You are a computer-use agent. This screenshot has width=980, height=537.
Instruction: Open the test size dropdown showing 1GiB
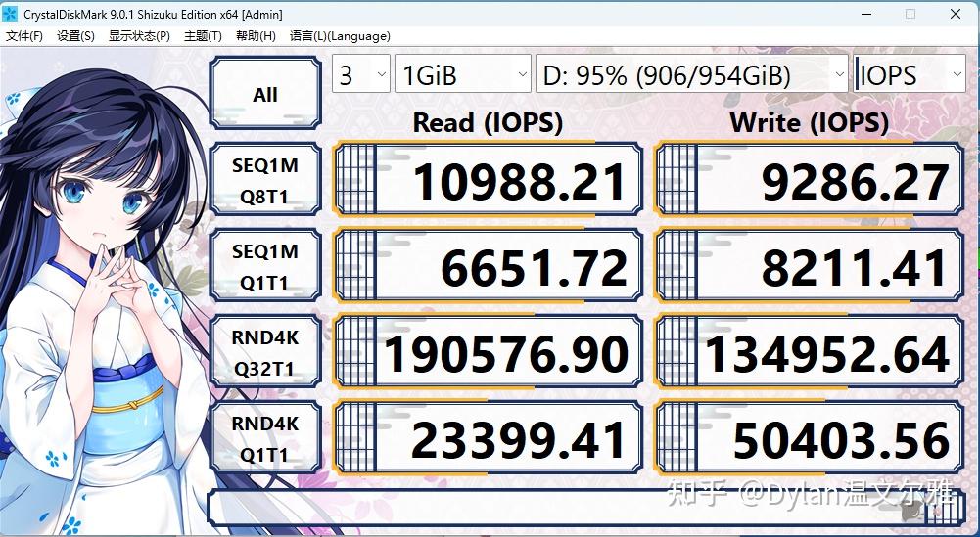pos(463,73)
